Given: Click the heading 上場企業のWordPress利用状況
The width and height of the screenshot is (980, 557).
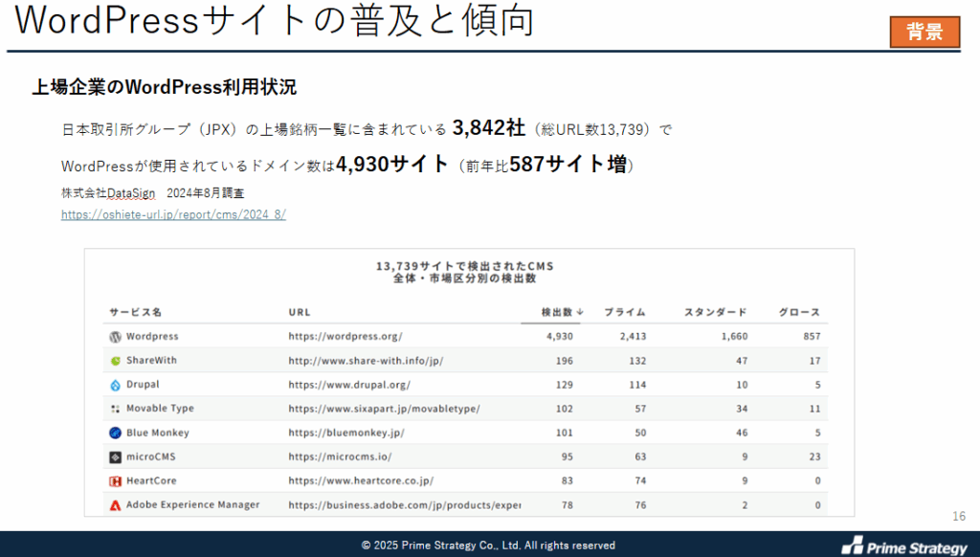Looking at the screenshot, I should tap(165, 87).
